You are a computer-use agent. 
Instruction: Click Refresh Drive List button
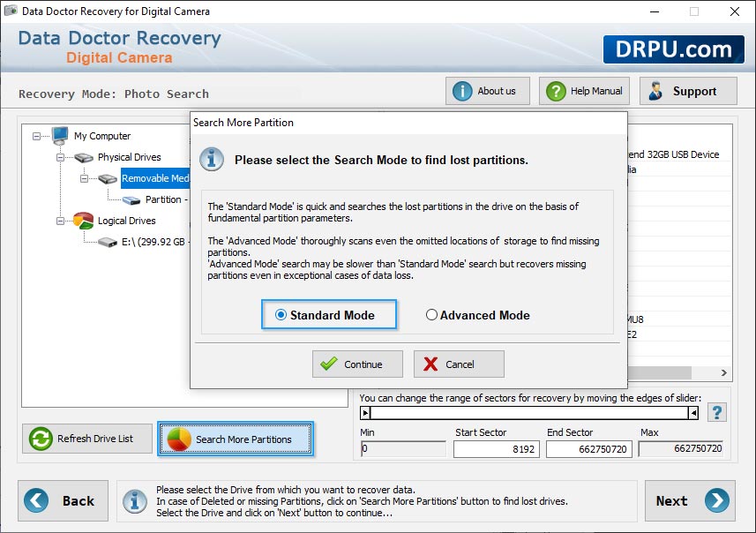click(87, 439)
